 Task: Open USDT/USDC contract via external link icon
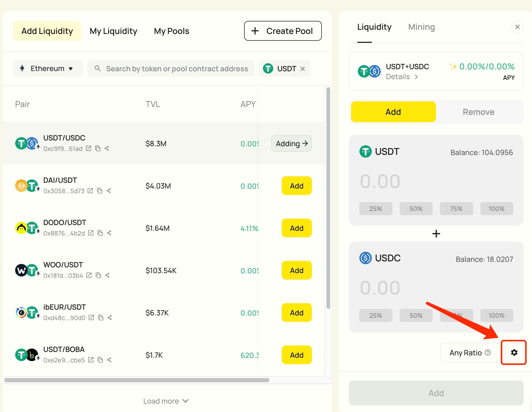pyautogui.click(x=88, y=148)
